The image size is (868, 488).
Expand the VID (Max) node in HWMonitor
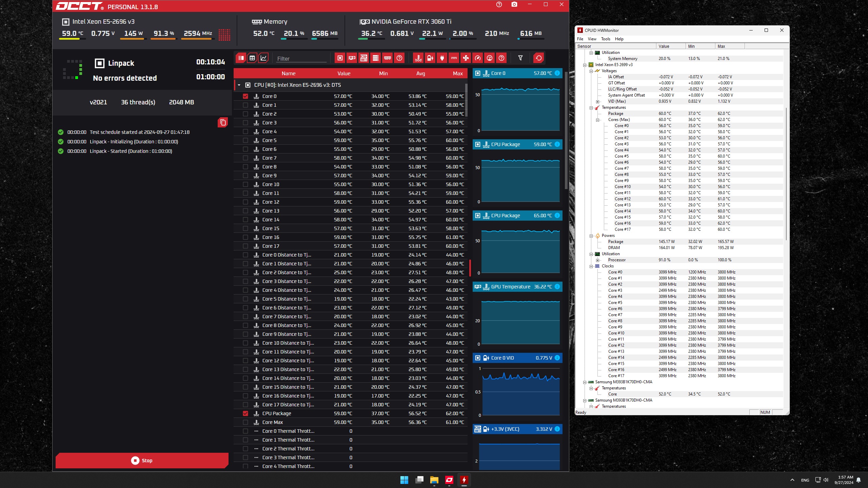pyautogui.click(x=598, y=102)
